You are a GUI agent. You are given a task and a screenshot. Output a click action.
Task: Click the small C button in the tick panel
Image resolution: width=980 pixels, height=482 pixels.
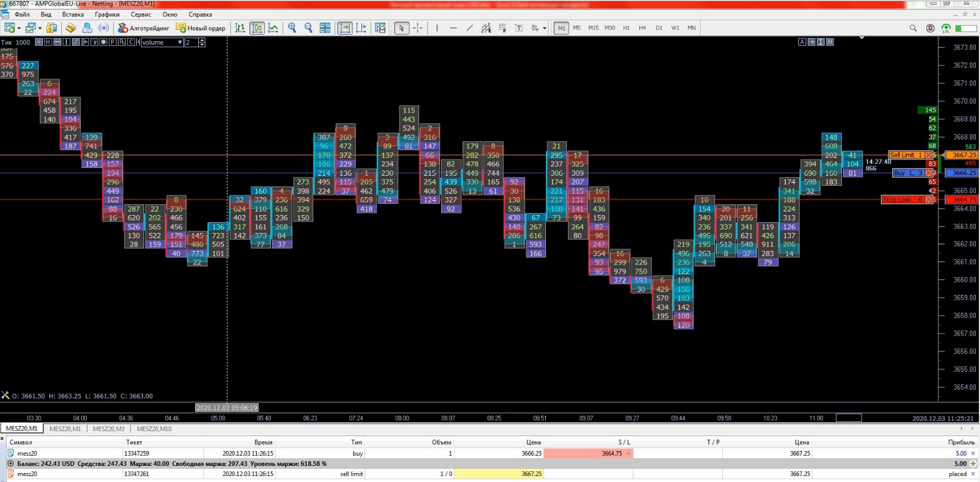pyautogui.click(x=131, y=42)
